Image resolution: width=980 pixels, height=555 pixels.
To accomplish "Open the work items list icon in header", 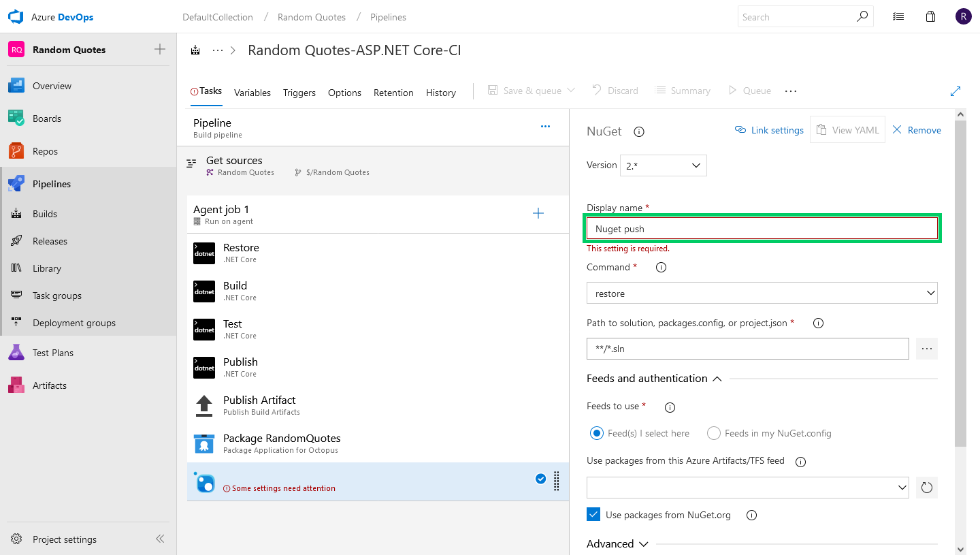I will coord(898,17).
